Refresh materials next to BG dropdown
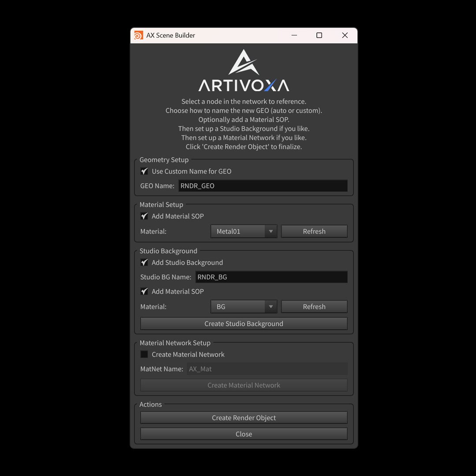Image resolution: width=476 pixels, height=476 pixels. pos(314,307)
